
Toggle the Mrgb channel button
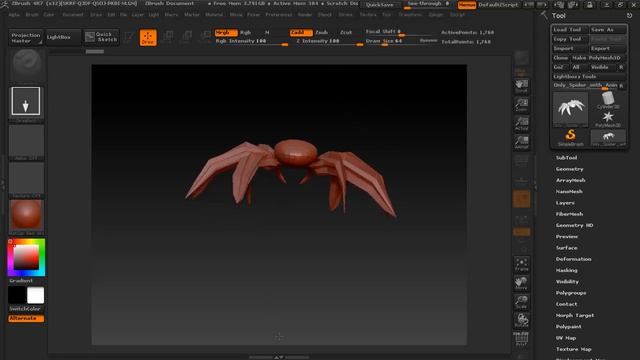pyautogui.click(x=226, y=32)
